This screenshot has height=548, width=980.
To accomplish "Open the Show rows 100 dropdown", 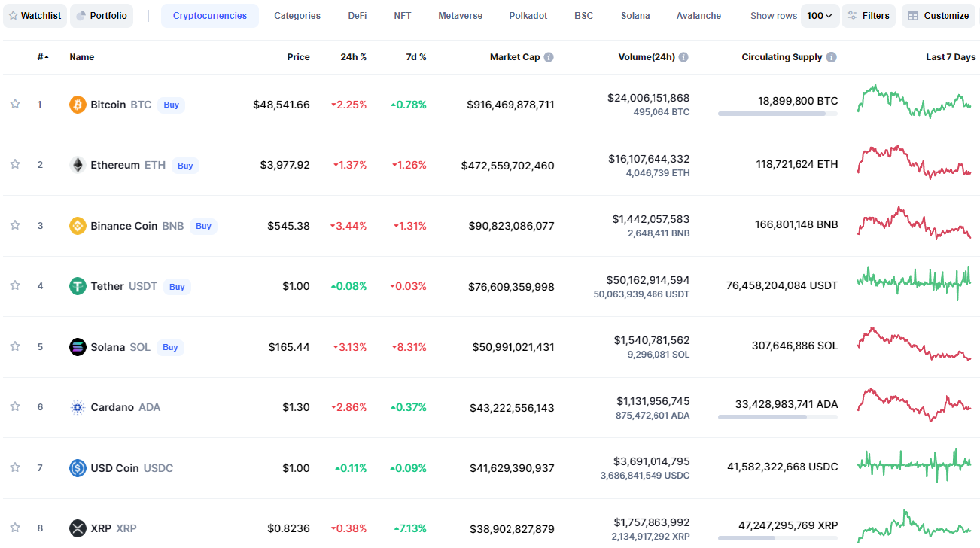I will click(820, 16).
